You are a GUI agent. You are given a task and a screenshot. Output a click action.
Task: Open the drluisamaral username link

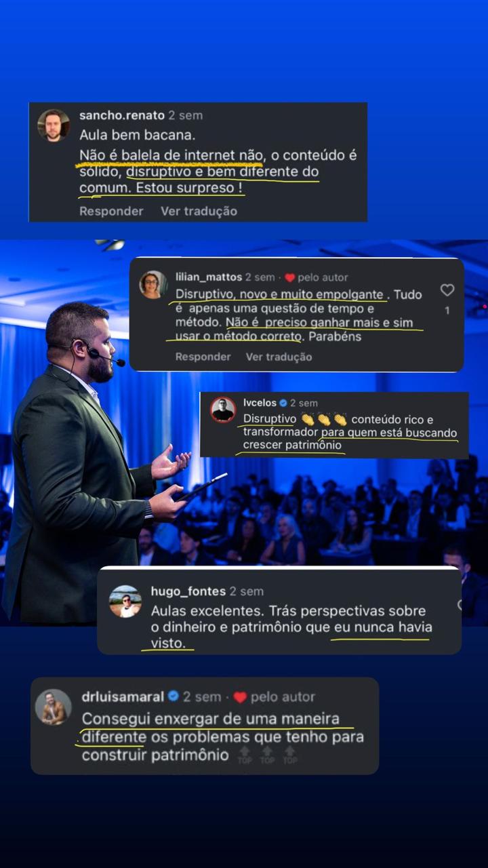click(123, 696)
